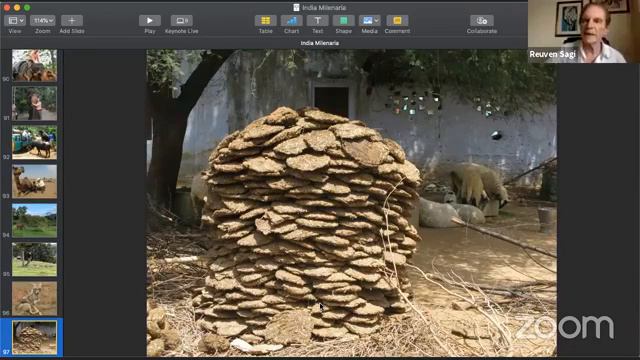
Task: Select slide 97 thumbnail
Action: pyautogui.click(x=34, y=338)
